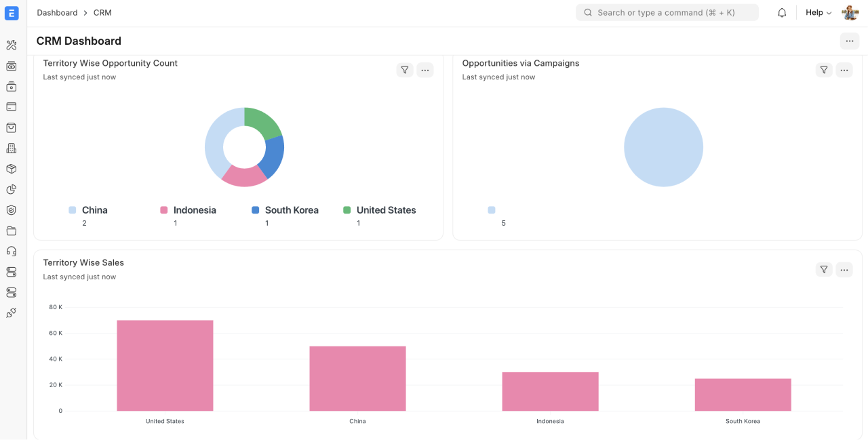This screenshot has width=868, height=440.
Task: Toggle the filter on Territory Wise Opportunity Count
Action: 404,70
